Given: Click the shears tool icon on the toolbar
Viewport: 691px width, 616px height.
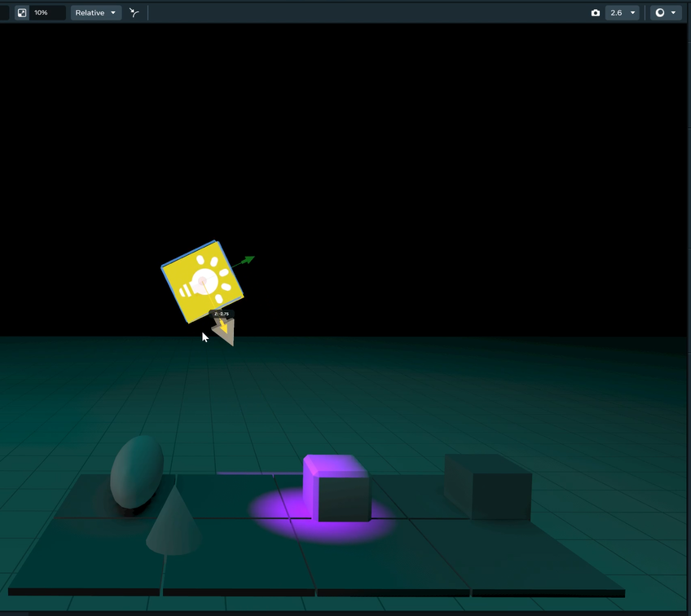Looking at the screenshot, I should click(134, 12).
